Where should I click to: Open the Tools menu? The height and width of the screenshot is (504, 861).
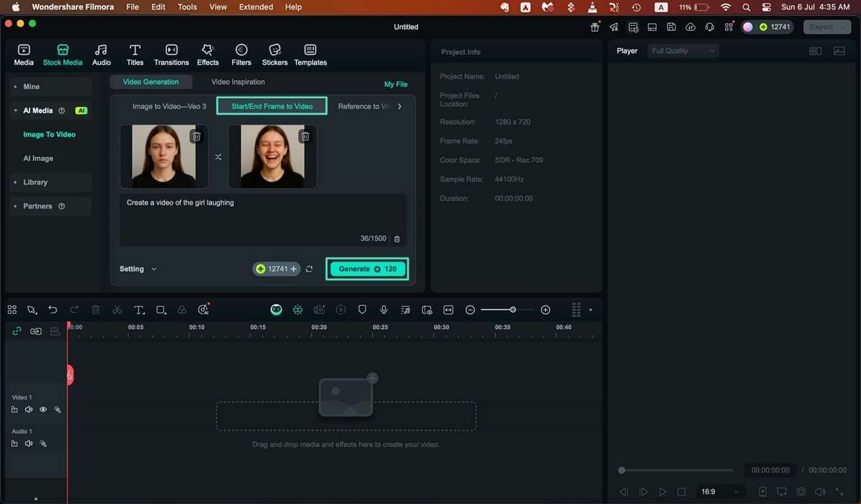(x=187, y=7)
